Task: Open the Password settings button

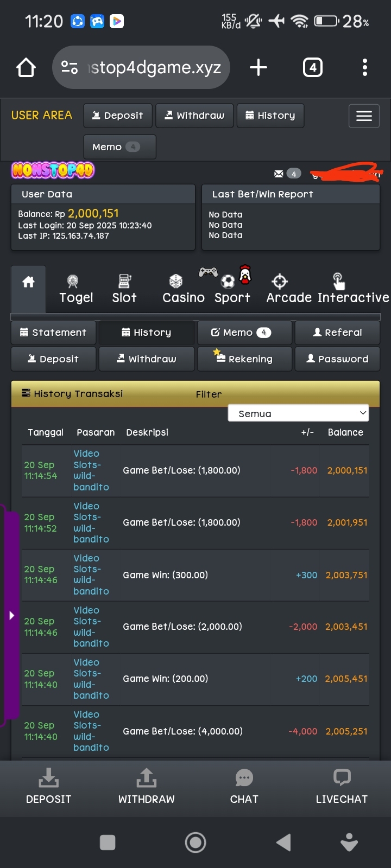Action: (x=337, y=359)
